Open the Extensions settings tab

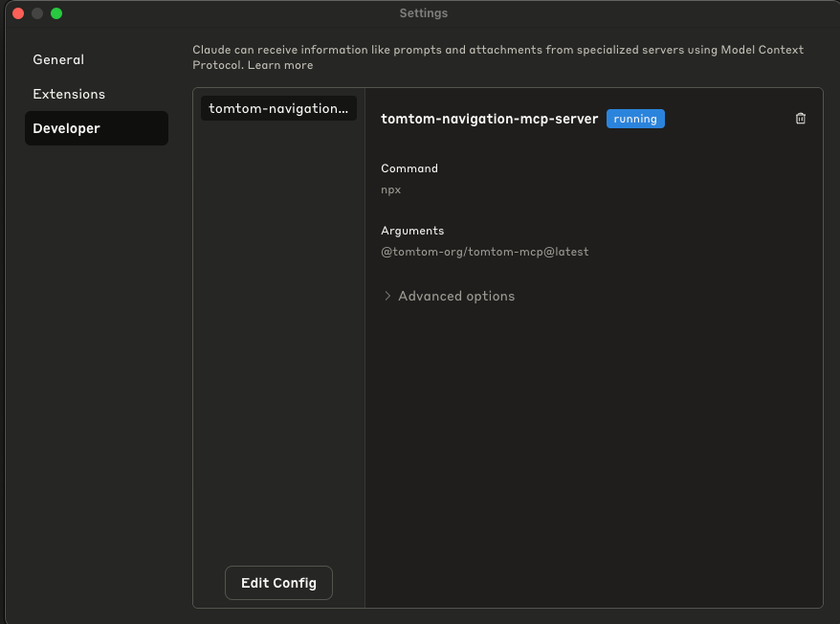[69, 94]
